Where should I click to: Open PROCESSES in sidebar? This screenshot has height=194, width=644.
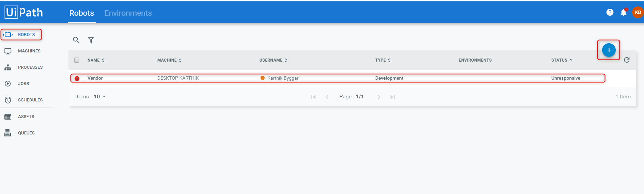pyautogui.click(x=30, y=67)
